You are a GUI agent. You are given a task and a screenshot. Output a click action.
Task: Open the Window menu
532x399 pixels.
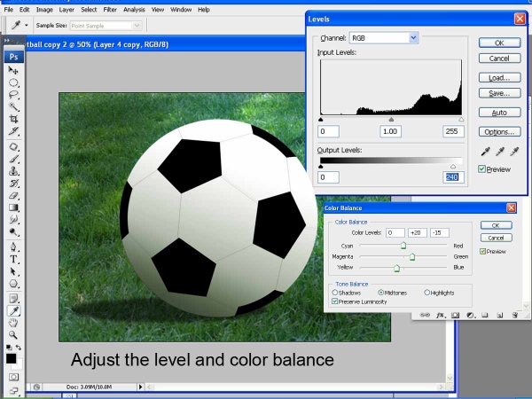point(181,10)
